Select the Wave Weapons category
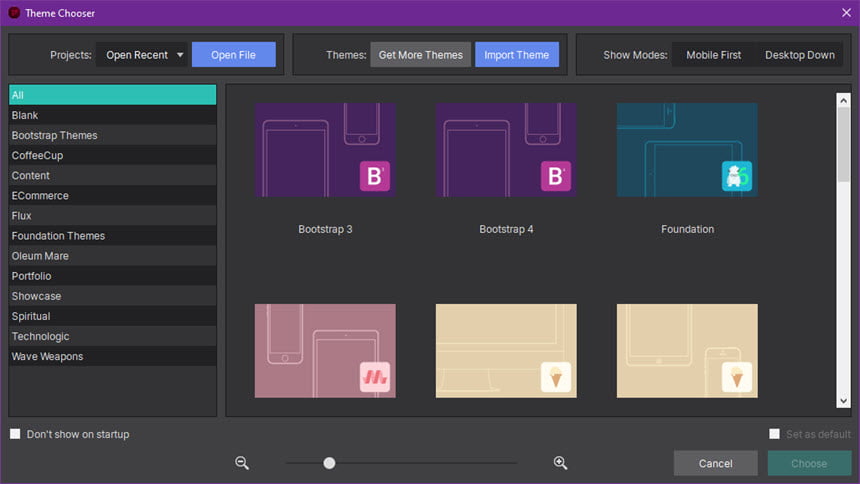Screen dimensions: 860x484 112,357
